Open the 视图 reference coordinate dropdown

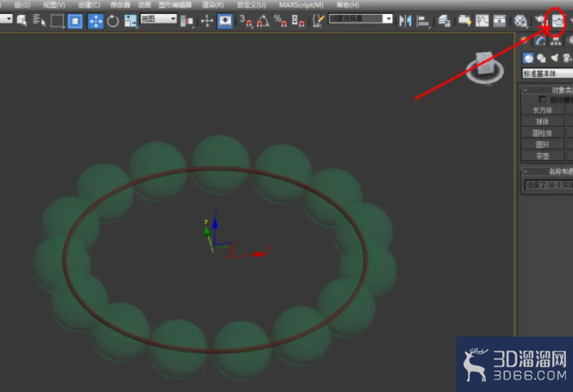[159, 19]
